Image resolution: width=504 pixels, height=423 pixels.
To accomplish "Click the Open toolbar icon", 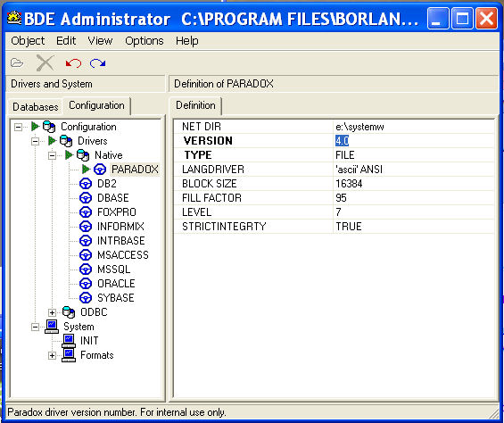I will click(17, 62).
